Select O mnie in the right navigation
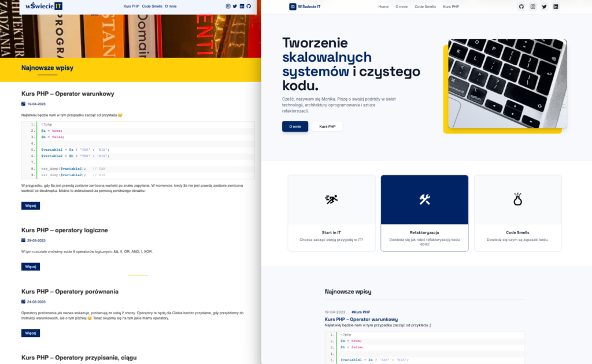This screenshot has width=592, height=364. point(402,6)
